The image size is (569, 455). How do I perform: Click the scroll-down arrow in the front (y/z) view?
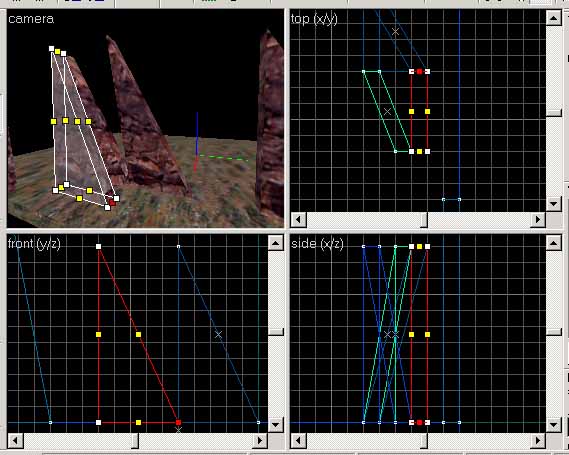275,424
